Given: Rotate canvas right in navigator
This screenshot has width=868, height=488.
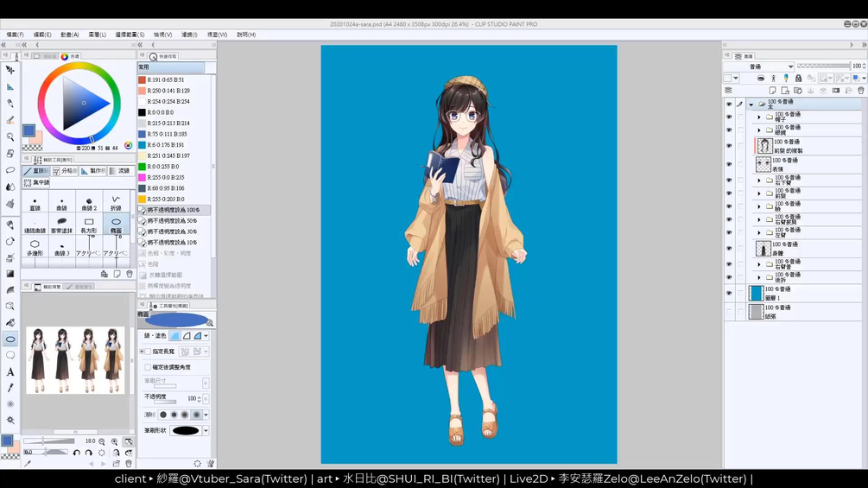Looking at the screenshot, I should click(89, 453).
